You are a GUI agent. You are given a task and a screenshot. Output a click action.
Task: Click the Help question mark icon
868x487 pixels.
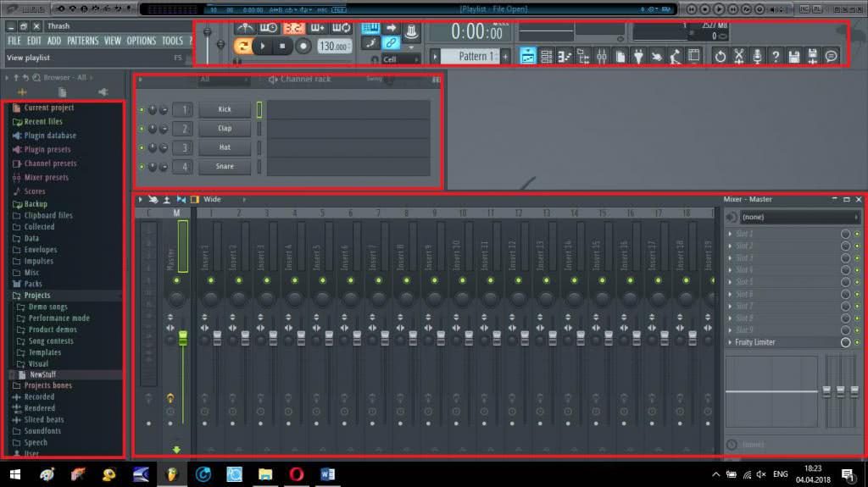coord(775,57)
